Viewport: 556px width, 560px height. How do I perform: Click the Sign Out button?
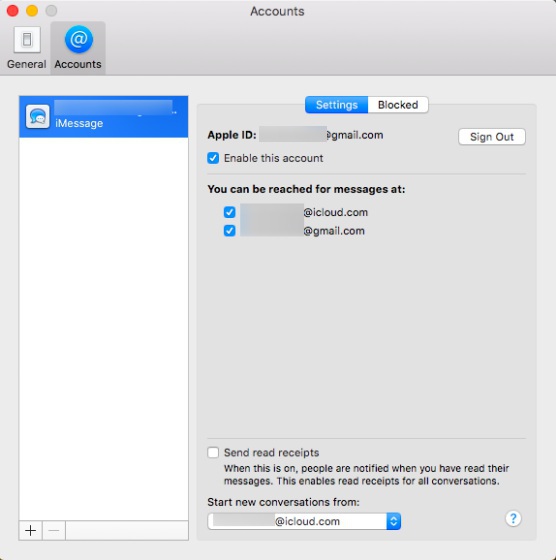point(492,137)
